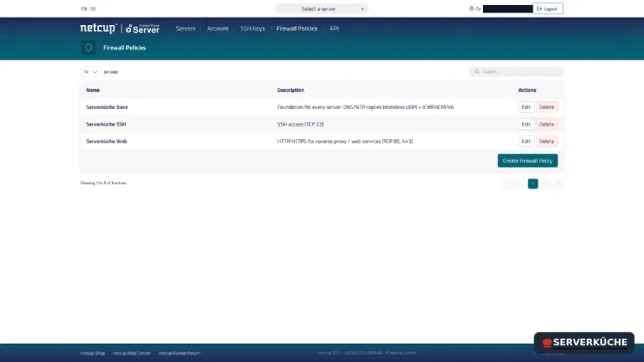The width and height of the screenshot is (644, 362).
Task: Click the SSH access (TCP 22) description
Action: click(x=300, y=124)
